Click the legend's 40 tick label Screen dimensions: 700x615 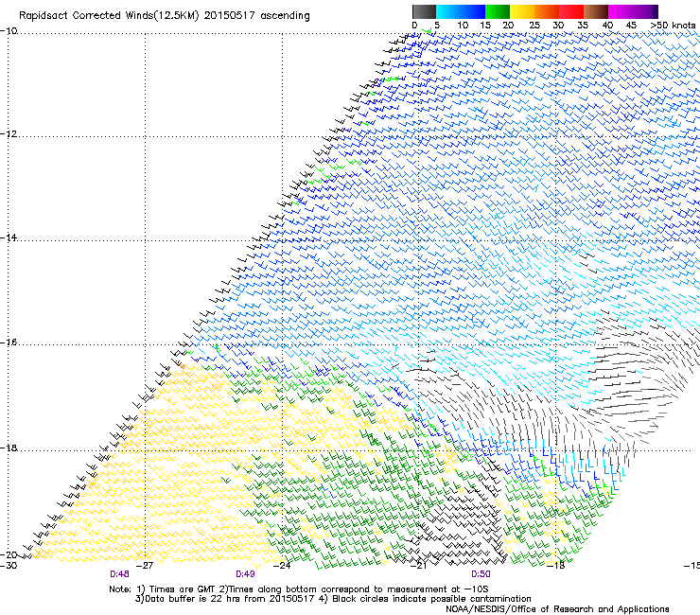coord(607,26)
